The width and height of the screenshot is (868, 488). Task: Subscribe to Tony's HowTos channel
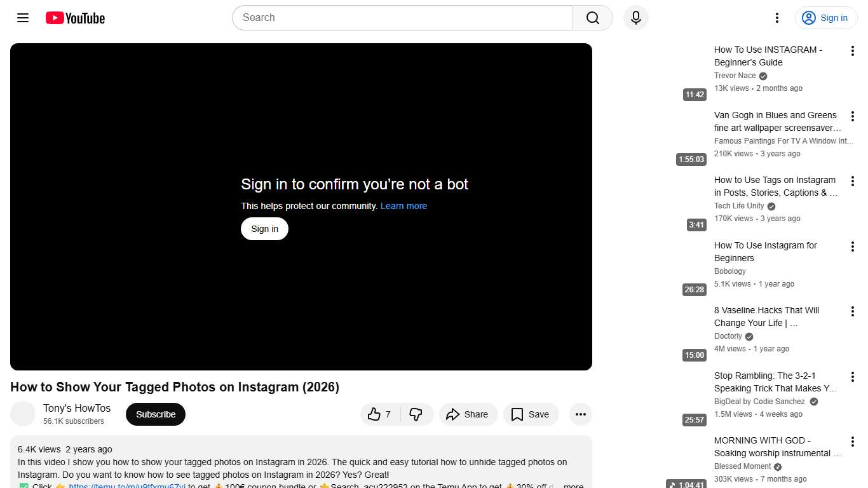click(155, 414)
